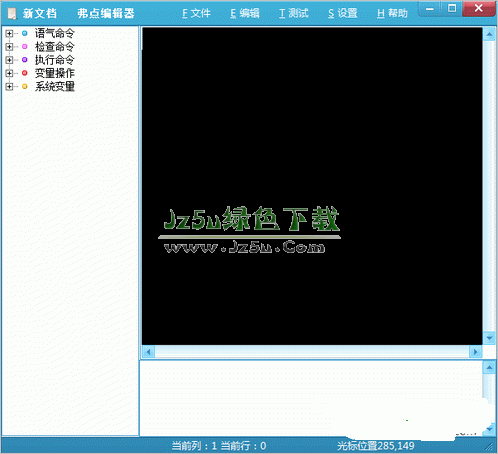Select the 系统变量 tree item label
This screenshot has height=454, width=498.
tap(55, 87)
